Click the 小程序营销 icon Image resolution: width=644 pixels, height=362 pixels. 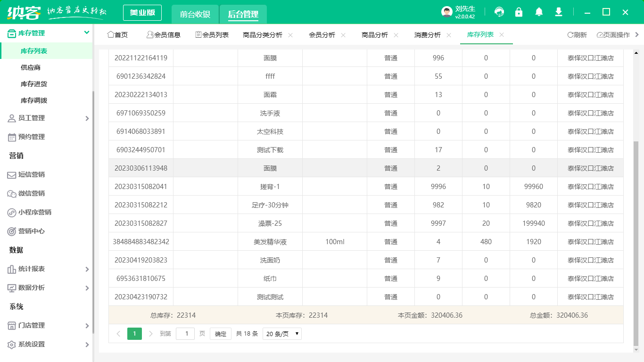click(12, 213)
